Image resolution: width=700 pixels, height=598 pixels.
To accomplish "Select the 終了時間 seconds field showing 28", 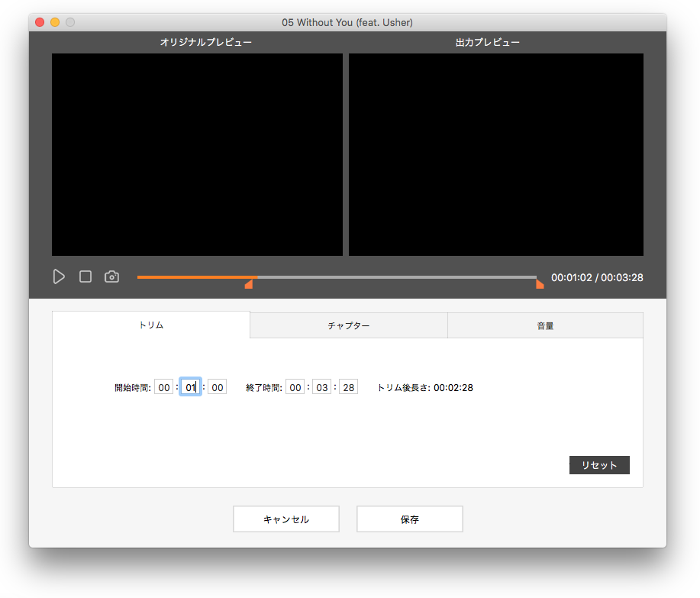I will tap(349, 387).
